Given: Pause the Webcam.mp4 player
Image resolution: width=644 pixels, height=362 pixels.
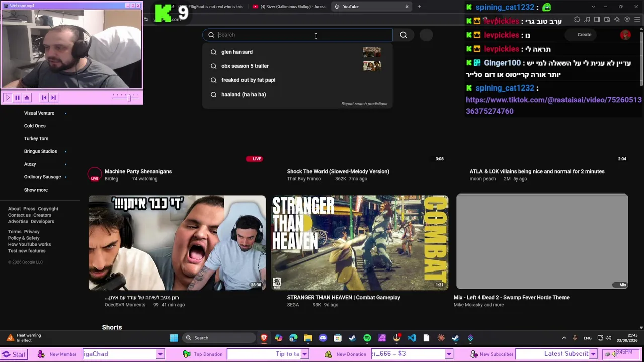Looking at the screenshot, I should pos(17,98).
